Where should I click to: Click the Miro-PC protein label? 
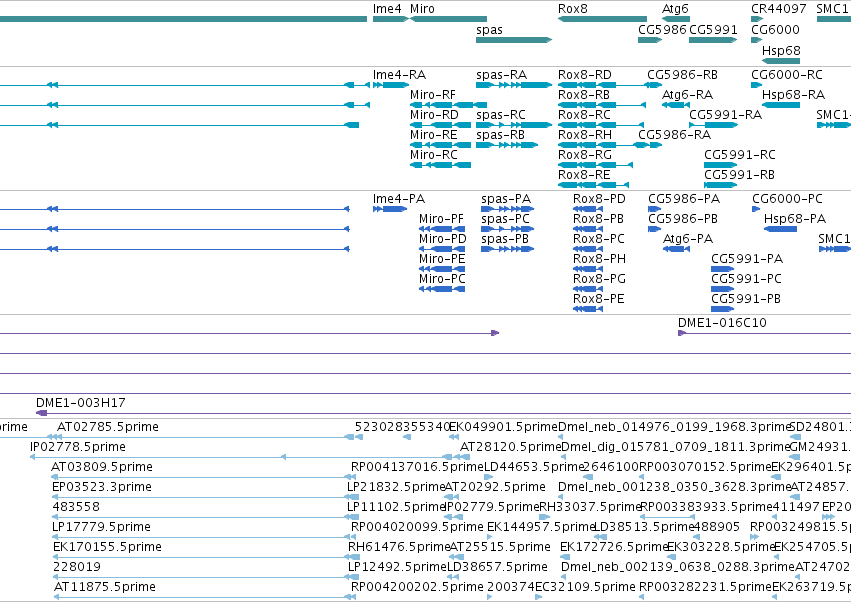tap(442, 280)
